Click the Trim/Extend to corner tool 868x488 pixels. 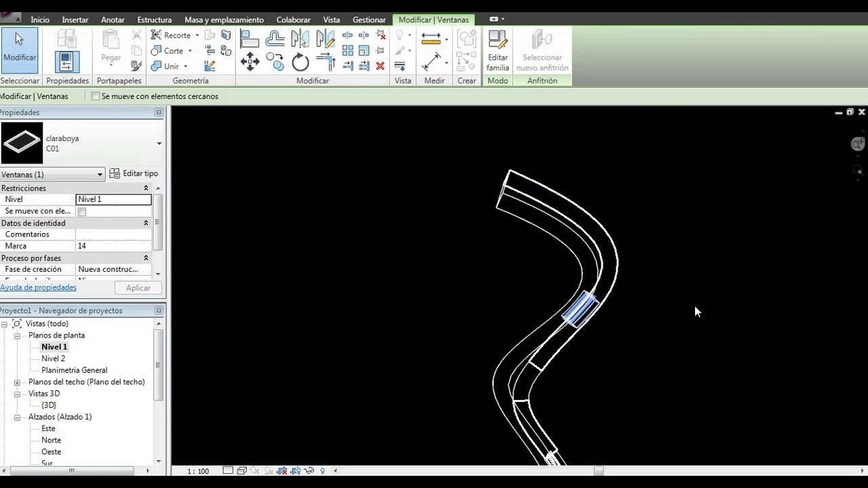[x=326, y=62]
